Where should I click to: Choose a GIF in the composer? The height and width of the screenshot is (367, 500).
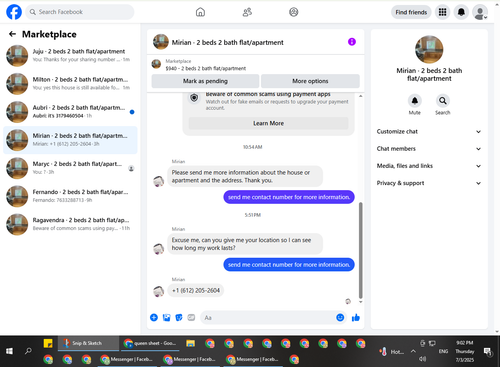pos(191,317)
